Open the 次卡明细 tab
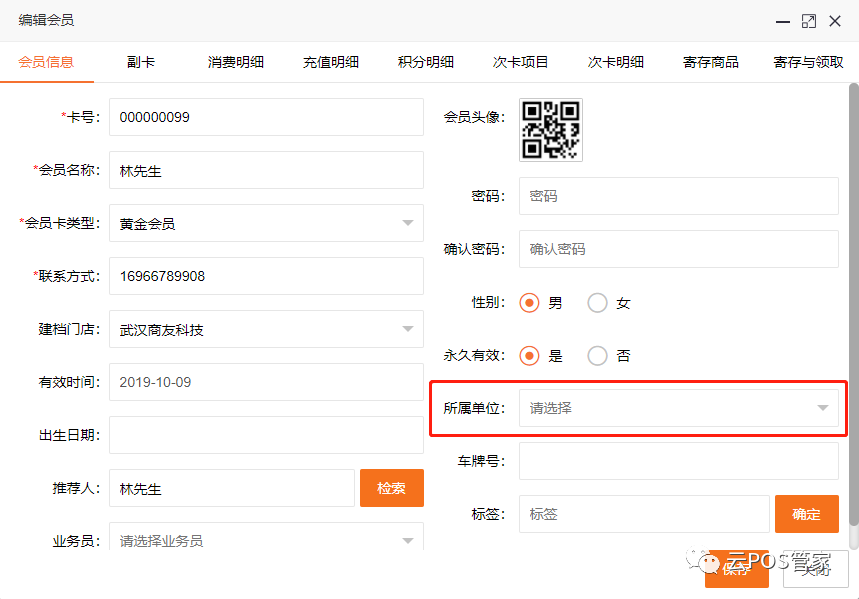This screenshot has width=859, height=599. click(x=616, y=62)
